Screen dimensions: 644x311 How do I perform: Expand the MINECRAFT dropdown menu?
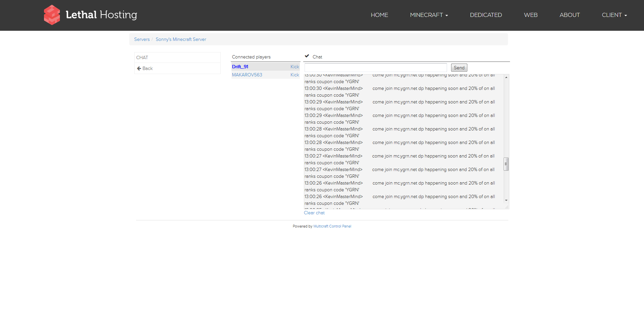click(429, 15)
